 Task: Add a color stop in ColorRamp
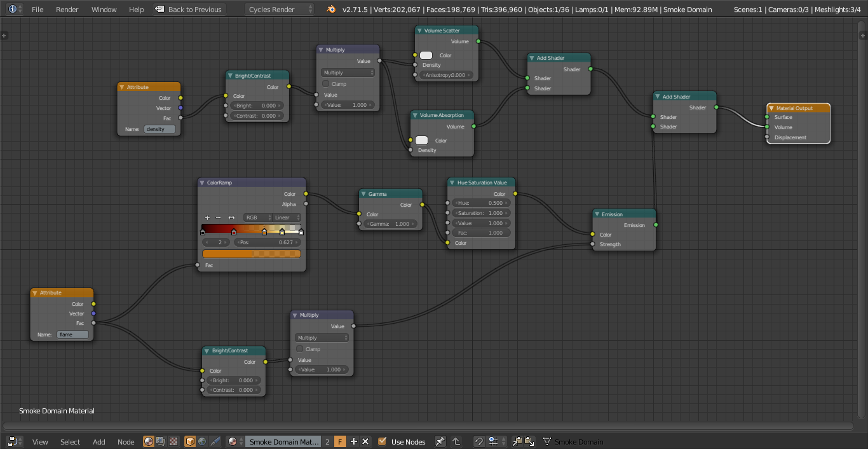pyautogui.click(x=207, y=218)
